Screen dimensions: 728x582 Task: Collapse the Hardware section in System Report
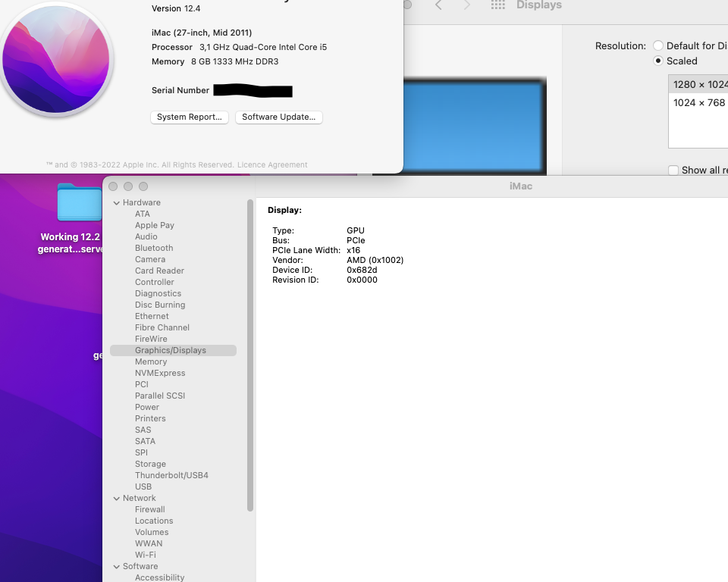pyautogui.click(x=117, y=203)
